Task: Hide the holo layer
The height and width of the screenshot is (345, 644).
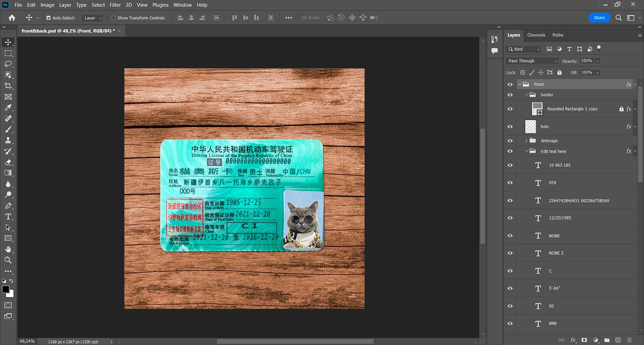Action: pos(510,127)
